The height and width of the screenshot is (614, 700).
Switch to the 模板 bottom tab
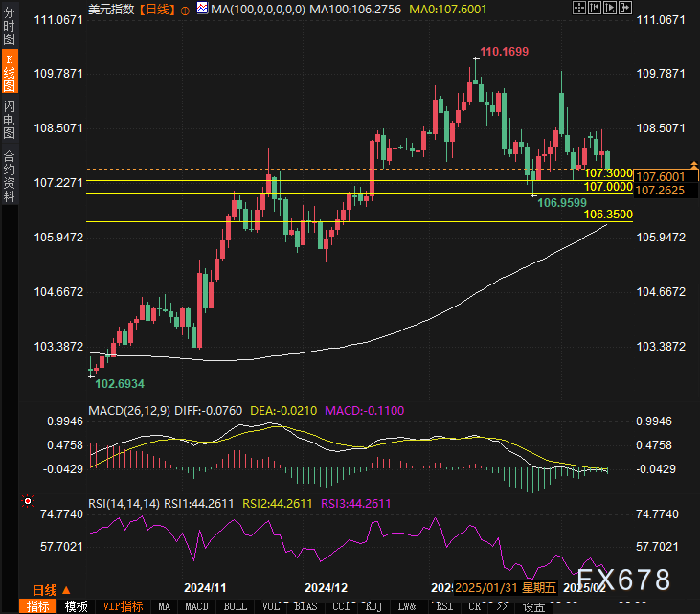tap(77, 606)
